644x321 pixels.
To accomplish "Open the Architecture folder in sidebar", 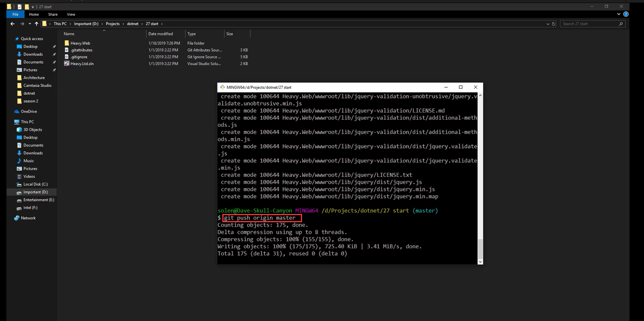I will [34, 78].
